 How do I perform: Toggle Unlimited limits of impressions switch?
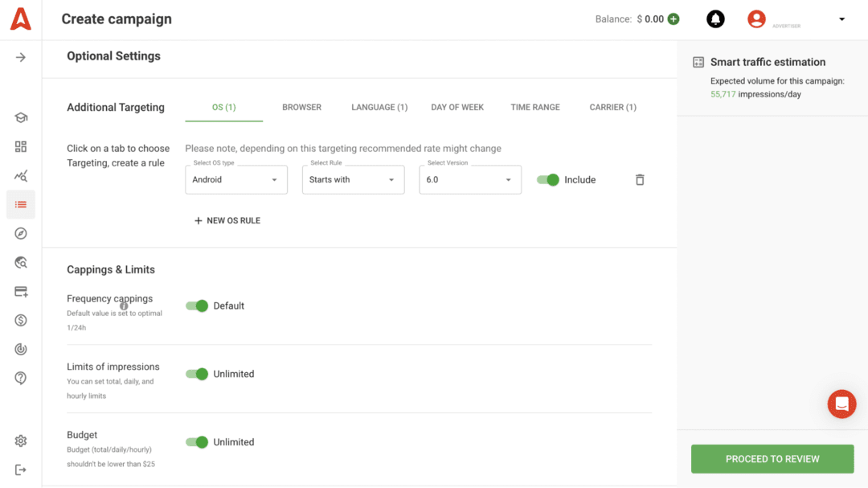(x=197, y=374)
